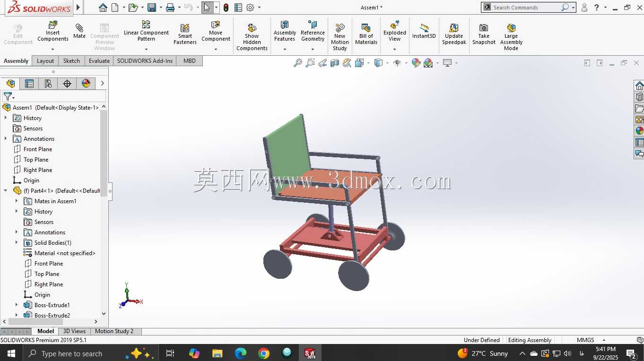Open the 3D Views tab
This screenshot has height=361, width=644.
point(74,331)
